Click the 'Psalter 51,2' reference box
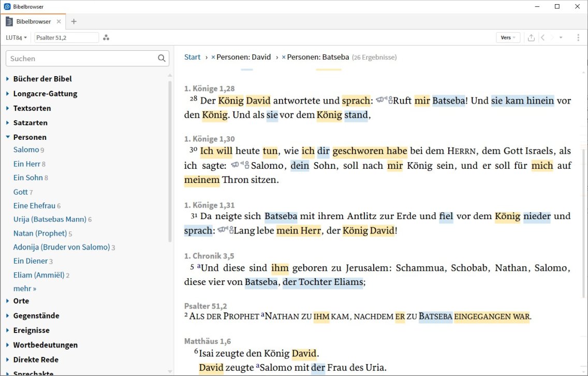 pyautogui.click(x=66, y=37)
